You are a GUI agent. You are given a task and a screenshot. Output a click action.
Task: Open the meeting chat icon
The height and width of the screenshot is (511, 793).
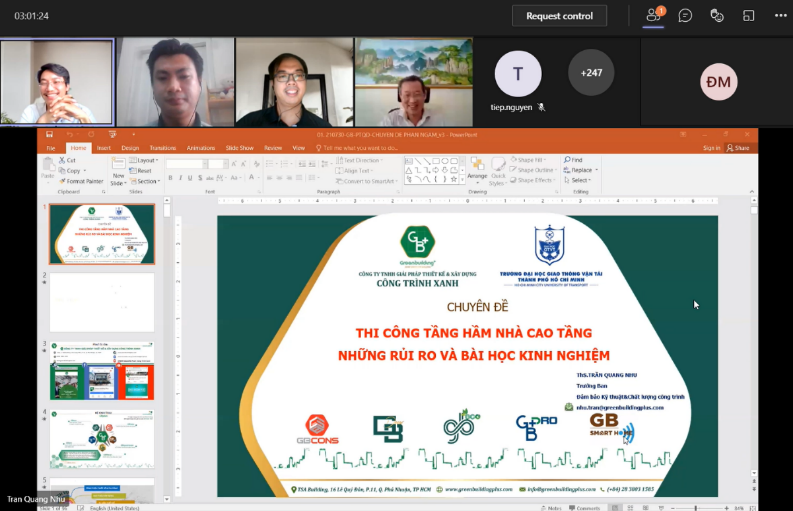[685, 15]
